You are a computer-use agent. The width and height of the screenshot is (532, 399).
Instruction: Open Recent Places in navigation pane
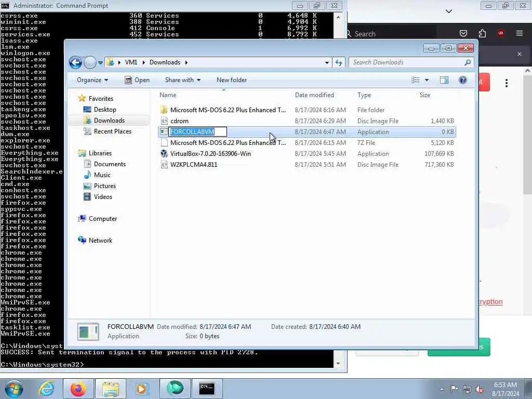112,131
